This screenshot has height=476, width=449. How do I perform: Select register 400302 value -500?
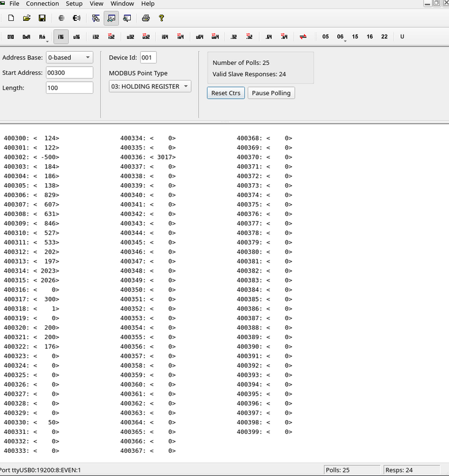click(x=32, y=157)
